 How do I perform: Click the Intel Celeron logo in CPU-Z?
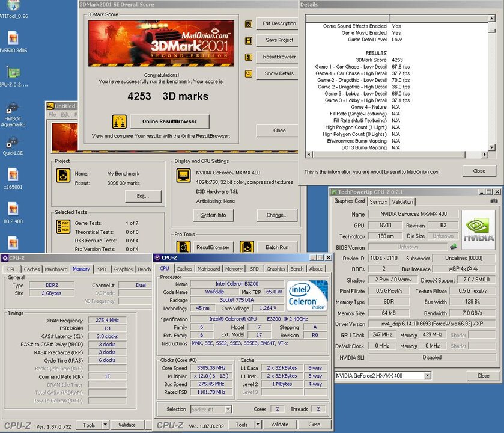[x=306, y=295]
